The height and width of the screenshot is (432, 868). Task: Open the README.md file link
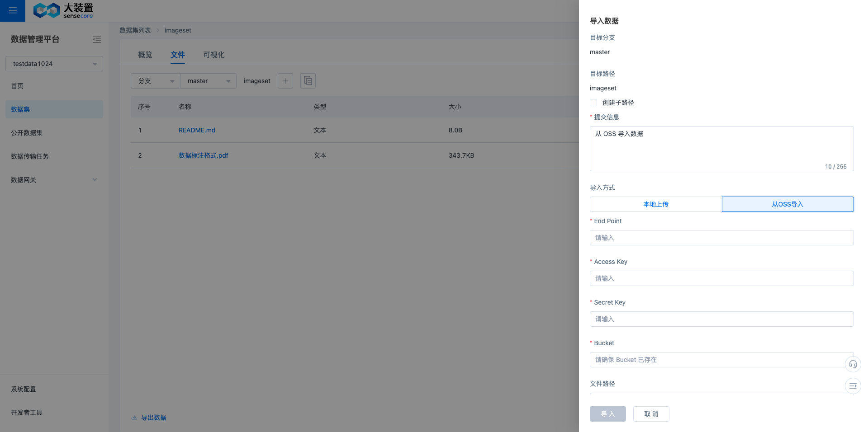[x=197, y=130]
